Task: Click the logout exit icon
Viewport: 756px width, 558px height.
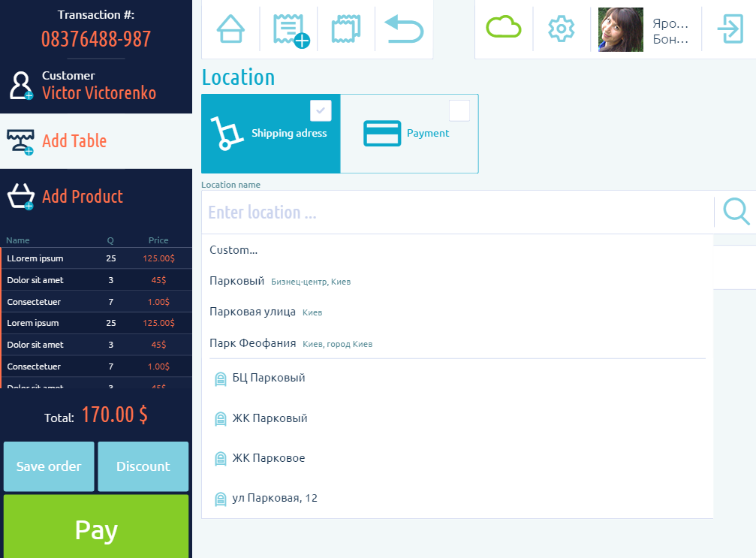Action: click(729, 29)
